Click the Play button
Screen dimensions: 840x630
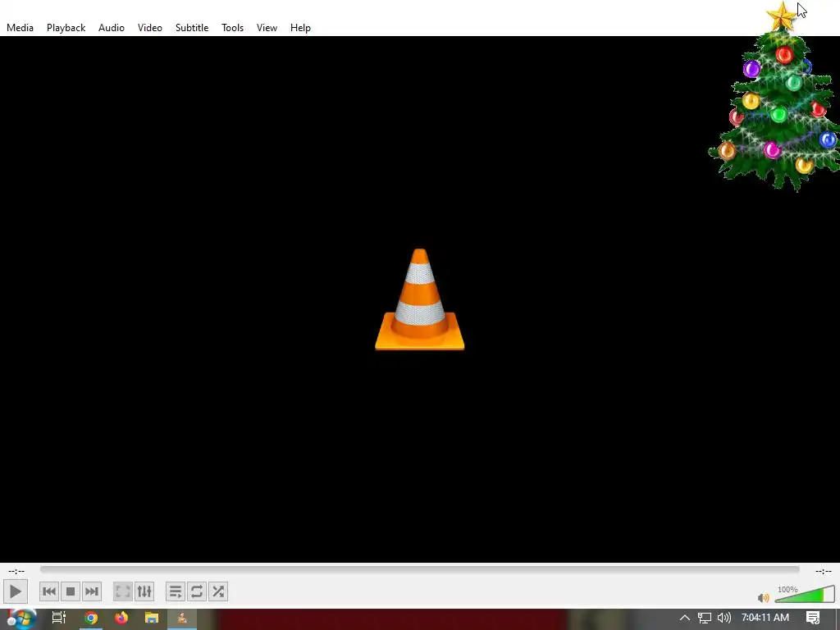(15, 591)
